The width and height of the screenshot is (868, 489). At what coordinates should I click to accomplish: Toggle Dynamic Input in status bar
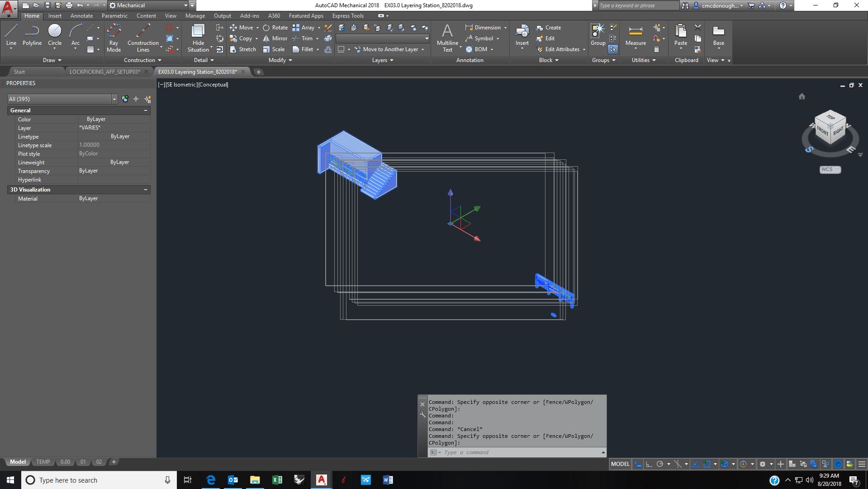(638, 464)
